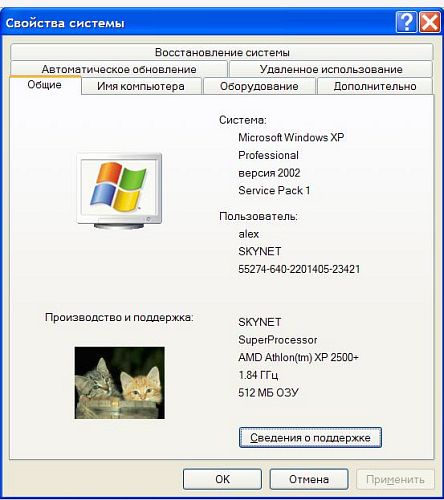Click the Отмена button

(309, 479)
